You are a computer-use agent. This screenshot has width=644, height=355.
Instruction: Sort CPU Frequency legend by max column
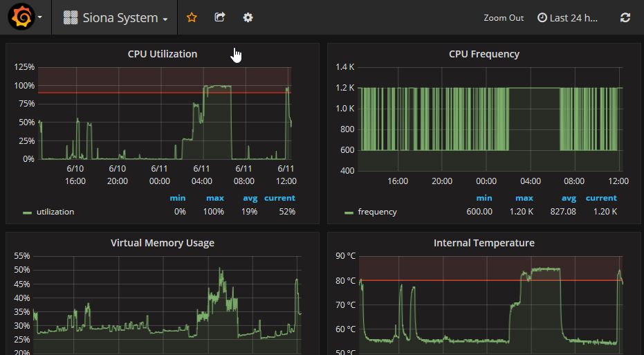pyautogui.click(x=524, y=198)
